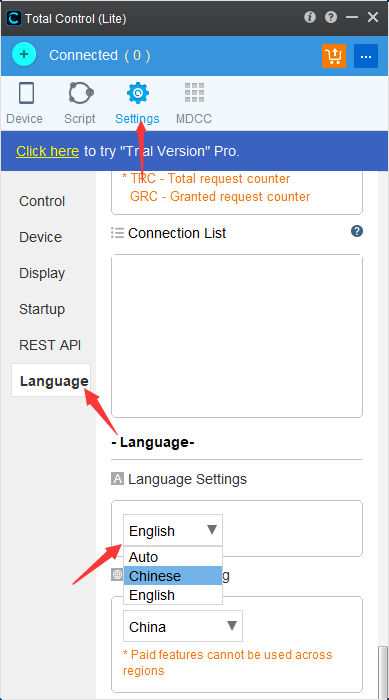Select Display in settings sidebar

(42, 273)
